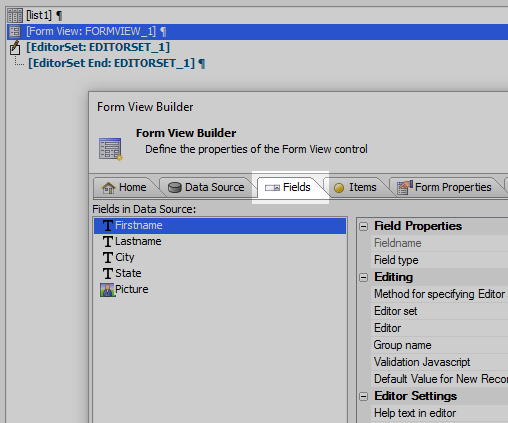Image resolution: width=508 pixels, height=423 pixels.
Task: Select the Field type property row
Action: (x=439, y=260)
